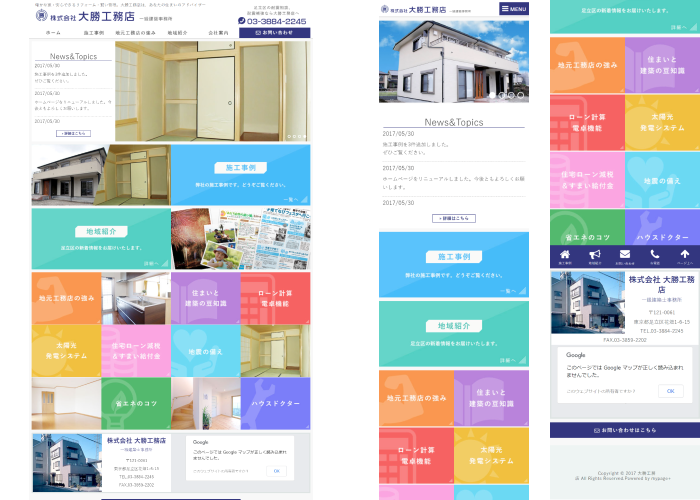This screenshot has width=700, height=500.
Task: Click ホーム in the desktop navigation
Action: tap(53, 33)
